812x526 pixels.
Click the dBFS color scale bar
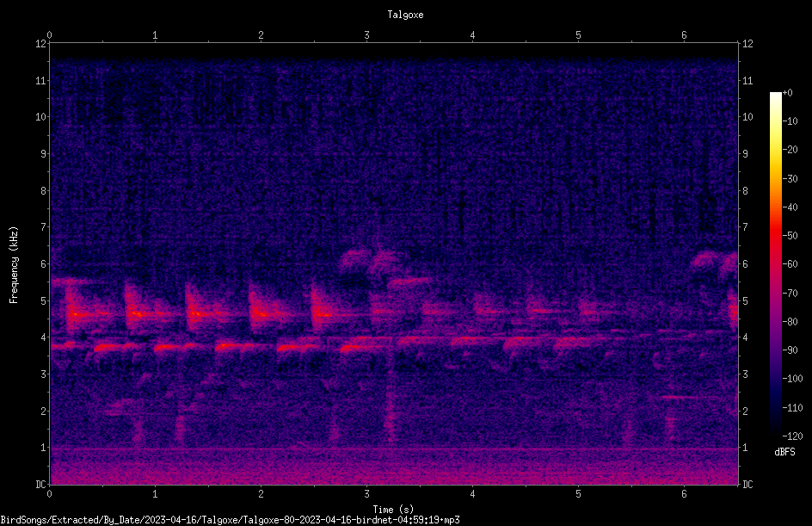[x=775, y=263]
